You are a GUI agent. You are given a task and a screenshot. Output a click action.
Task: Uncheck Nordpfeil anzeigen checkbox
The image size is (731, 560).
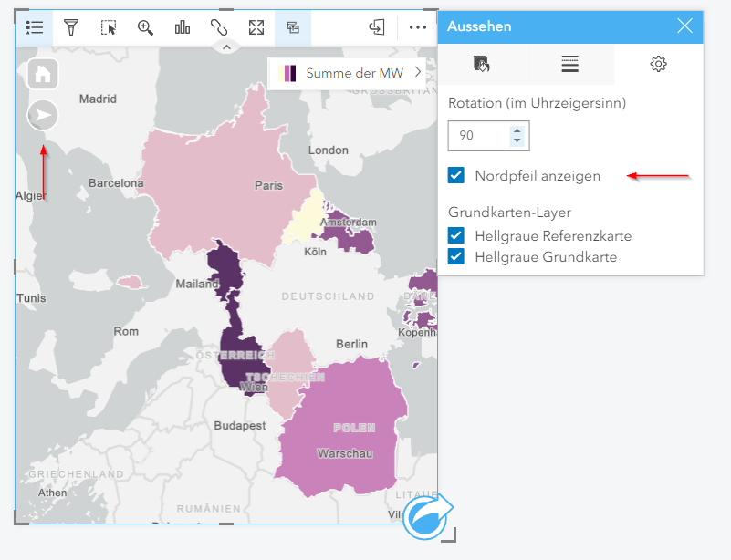click(456, 176)
